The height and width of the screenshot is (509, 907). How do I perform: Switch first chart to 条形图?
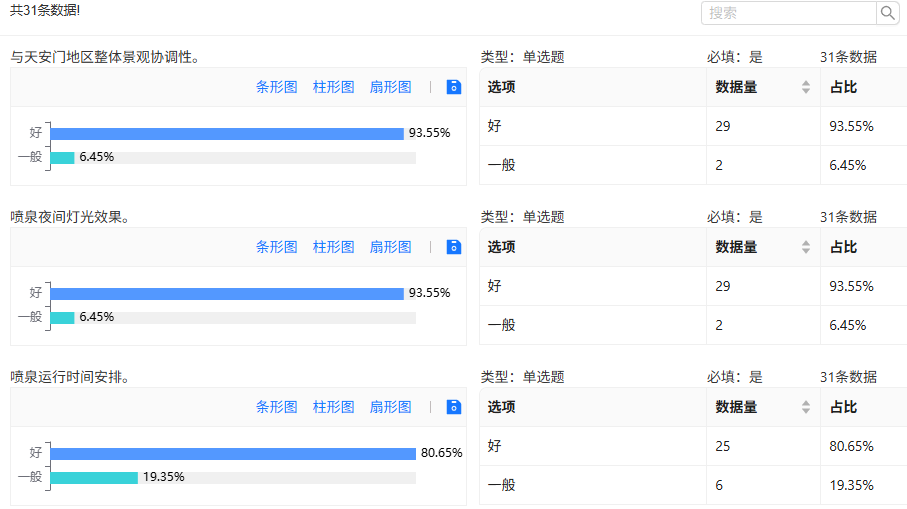(276, 87)
